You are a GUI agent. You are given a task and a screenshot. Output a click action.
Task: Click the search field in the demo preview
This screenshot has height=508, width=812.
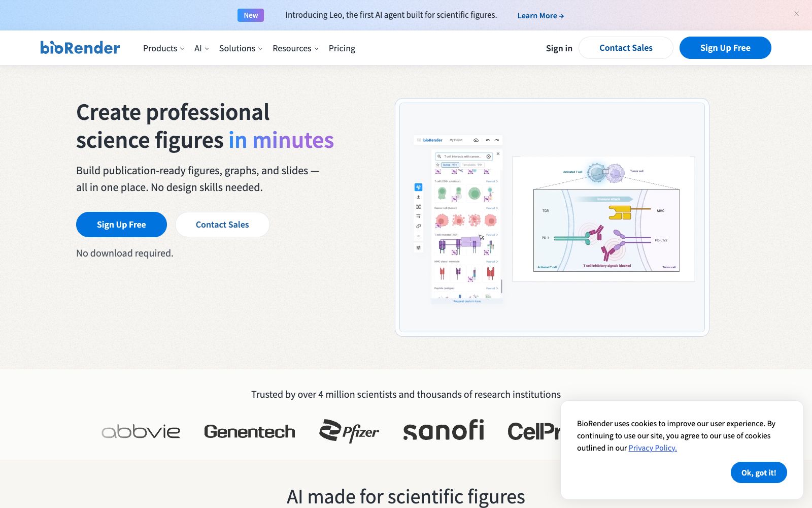coord(464,156)
